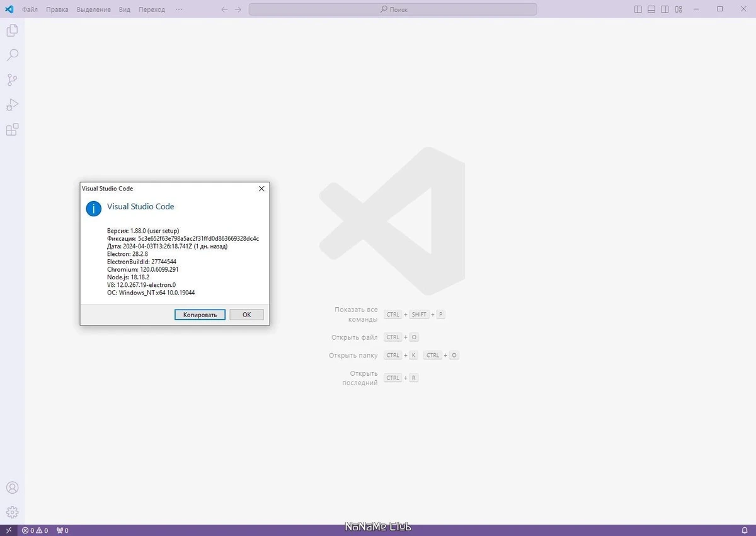This screenshot has height=536, width=756.
Task: Open the Вид menu
Action: click(125, 9)
